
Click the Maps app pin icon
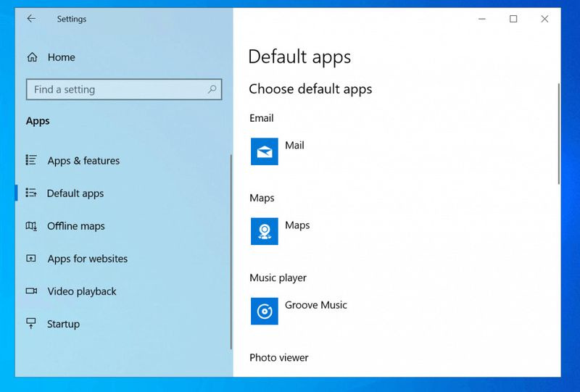point(265,231)
